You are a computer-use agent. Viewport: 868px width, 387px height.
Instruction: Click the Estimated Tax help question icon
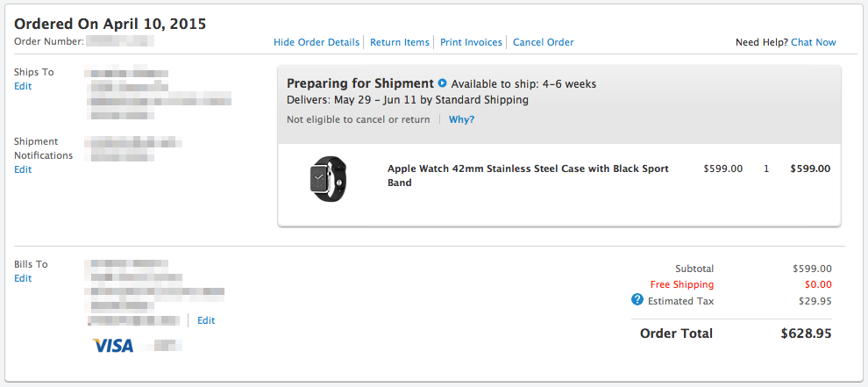coord(637,300)
